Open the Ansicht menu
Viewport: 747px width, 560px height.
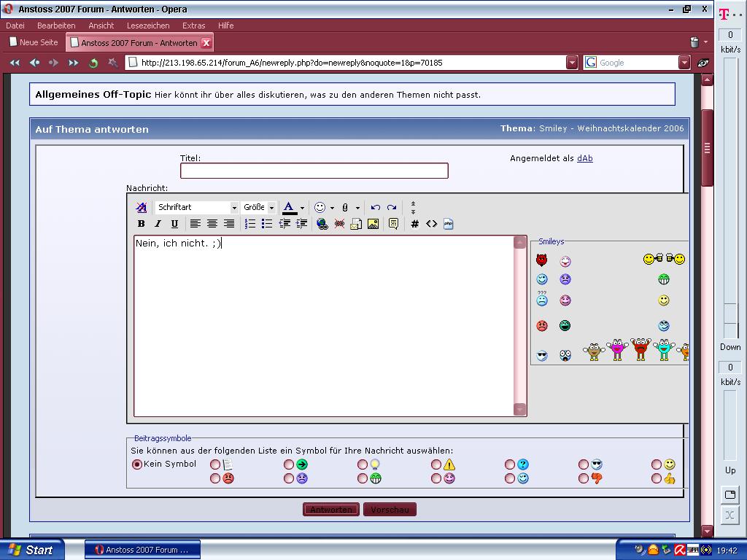pyautogui.click(x=101, y=26)
